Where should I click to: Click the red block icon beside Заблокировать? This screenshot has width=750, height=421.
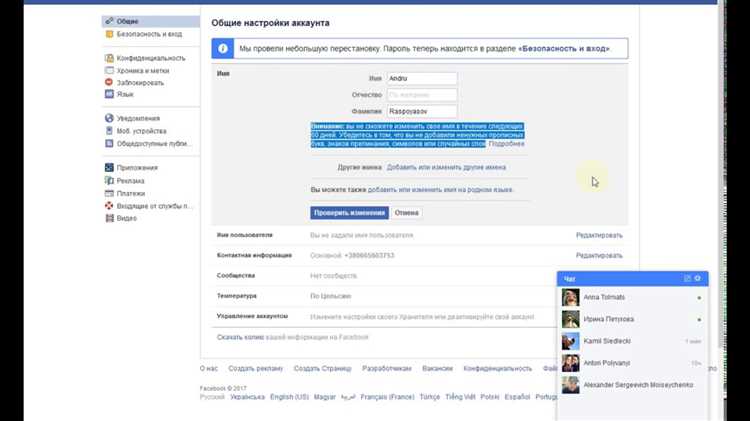109,82
